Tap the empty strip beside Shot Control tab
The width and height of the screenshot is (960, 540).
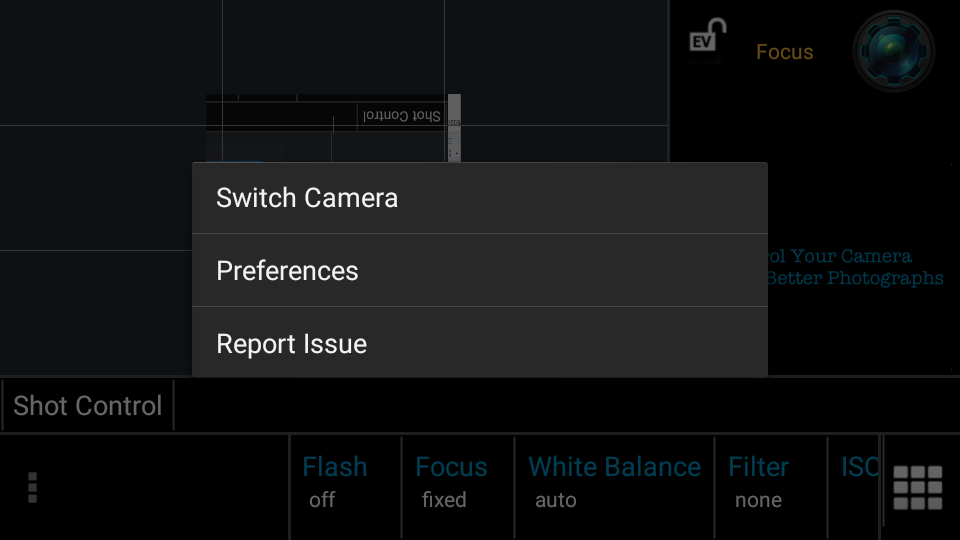coord(560,406)
